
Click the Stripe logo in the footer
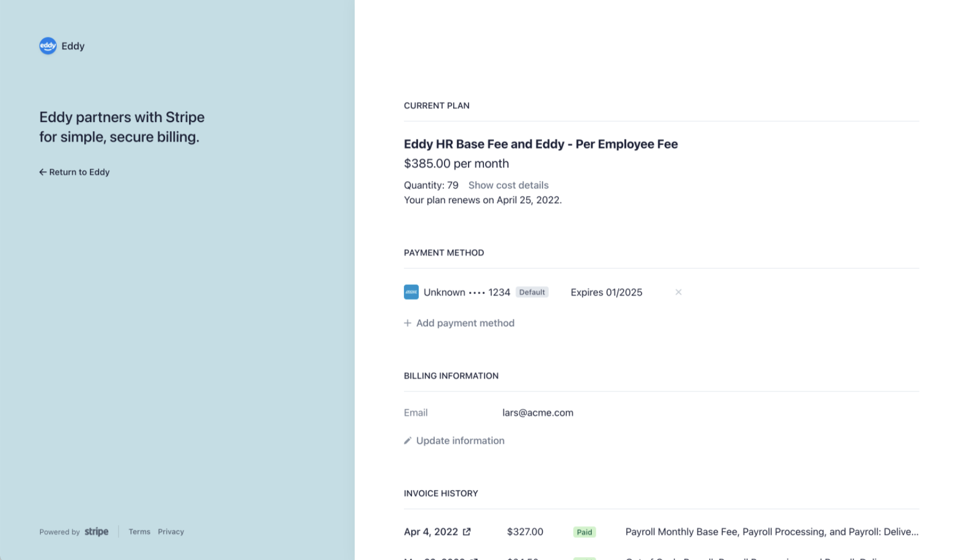(x=96, y=532)
